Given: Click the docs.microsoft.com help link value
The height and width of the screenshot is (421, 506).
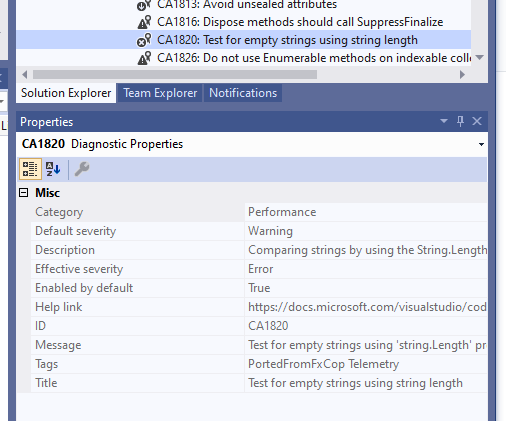Looking at the screenshot, I should (x=366, y=307).
